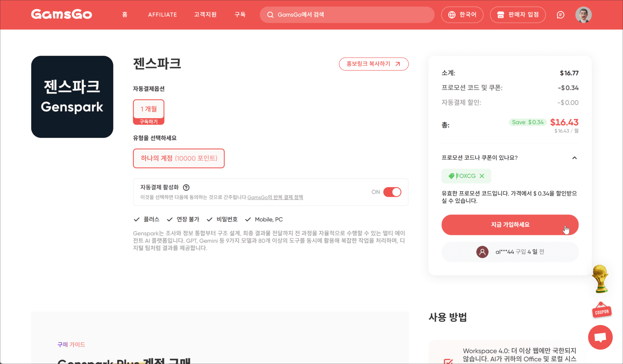Click the 판매자 입점 button

tap(518, 15)
